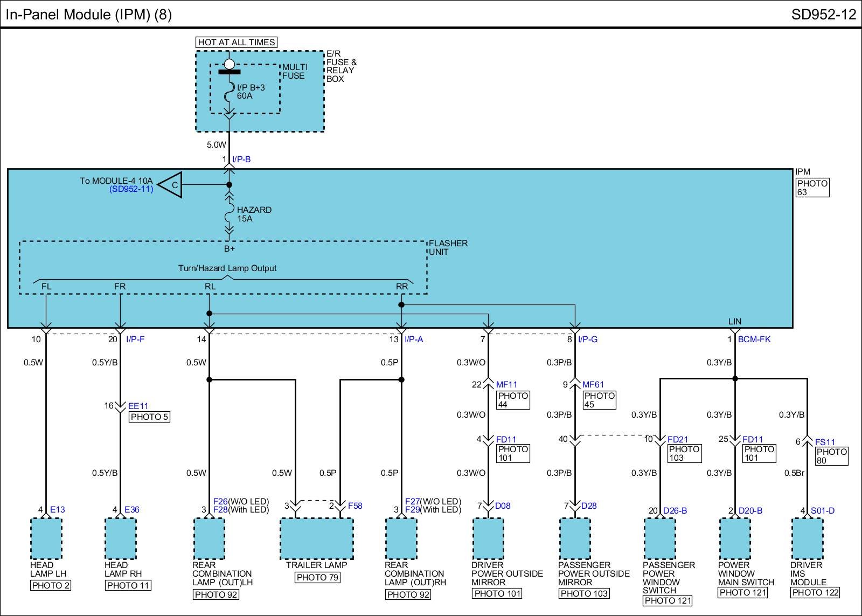The image size is (862, 616).
Task: Click the Power Window Main Switch box
Action: point(735,538)
